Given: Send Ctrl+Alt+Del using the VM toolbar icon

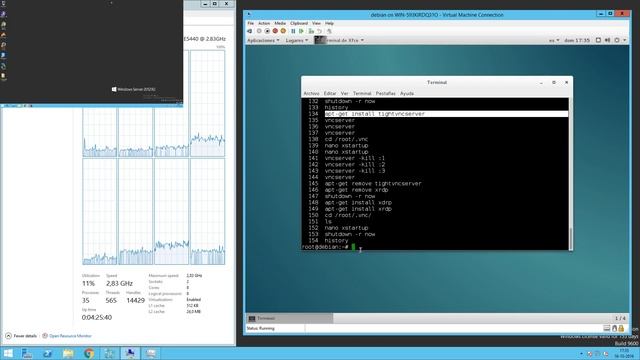Looking at the screenshot, I should tap(250, 31).
